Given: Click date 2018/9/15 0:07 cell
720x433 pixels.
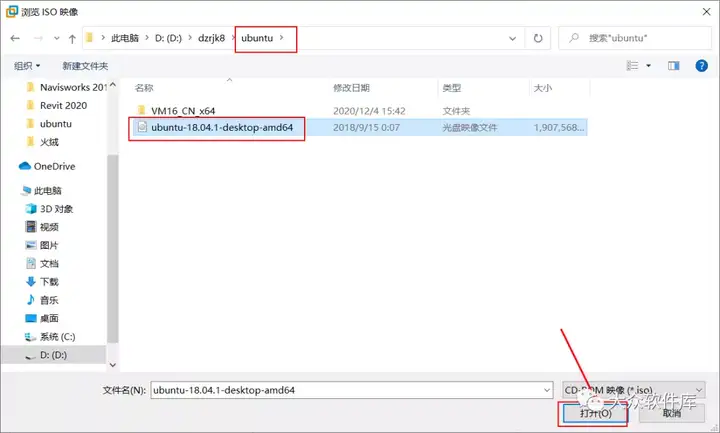Looking at the screenshot, I should coord(366,128).
